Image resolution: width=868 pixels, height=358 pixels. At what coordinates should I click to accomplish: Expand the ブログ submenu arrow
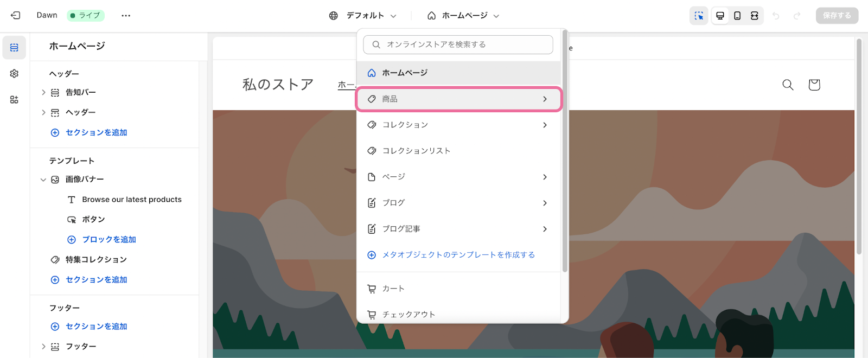click(x=545, y=203)
